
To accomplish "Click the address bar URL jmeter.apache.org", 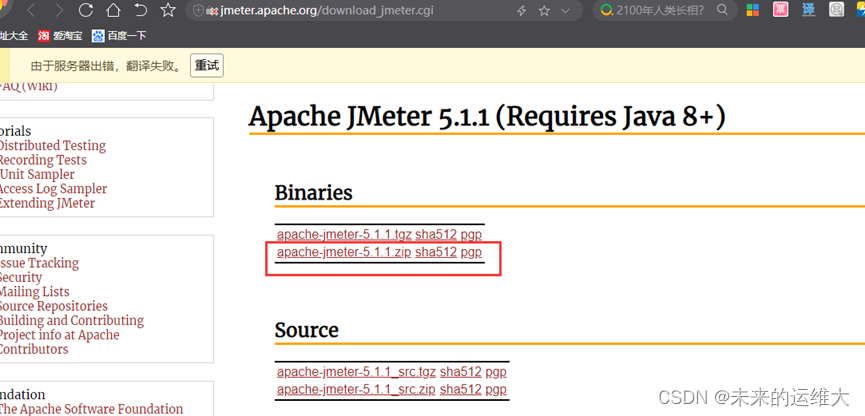I will click(327, 10).
